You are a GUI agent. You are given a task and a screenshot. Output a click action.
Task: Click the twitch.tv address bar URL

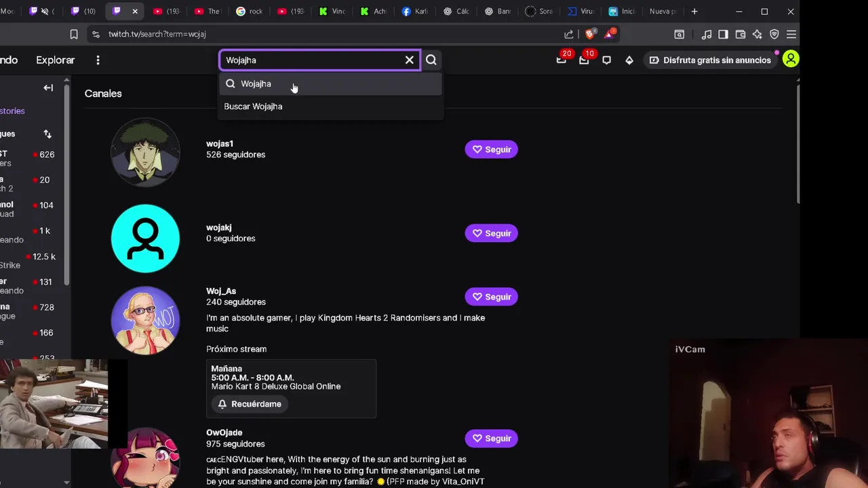[x=157, y=34]
